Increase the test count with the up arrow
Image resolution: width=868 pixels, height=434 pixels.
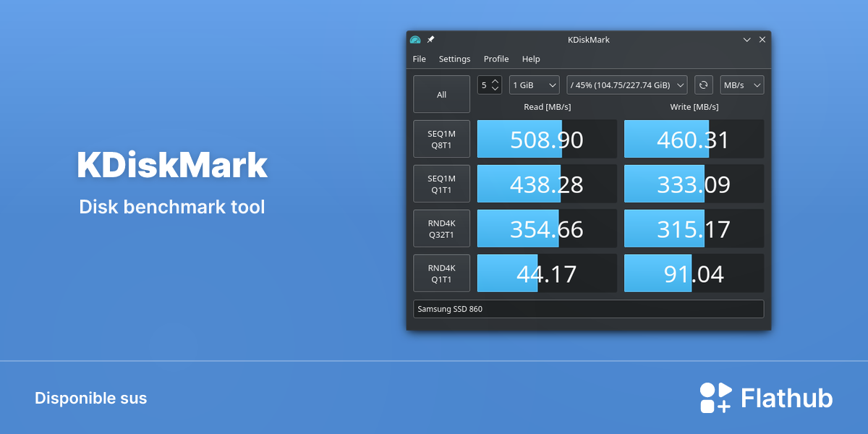[495, 82]
